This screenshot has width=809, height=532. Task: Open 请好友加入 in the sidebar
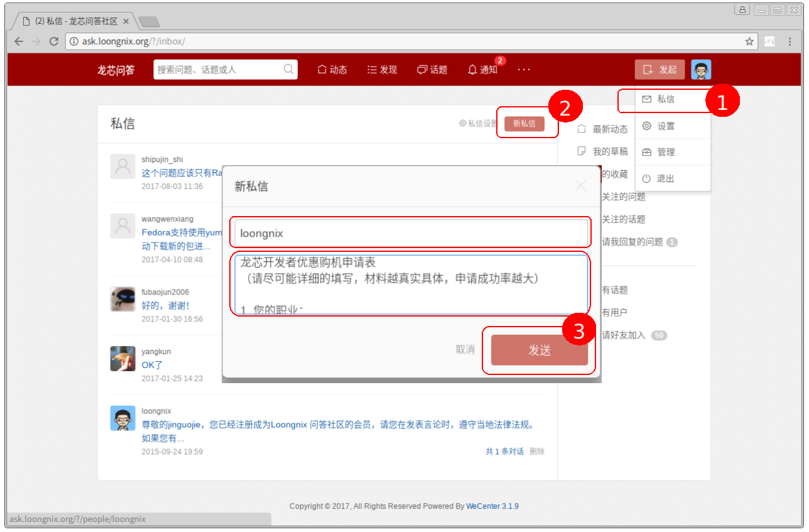click(x=624, y=335)
